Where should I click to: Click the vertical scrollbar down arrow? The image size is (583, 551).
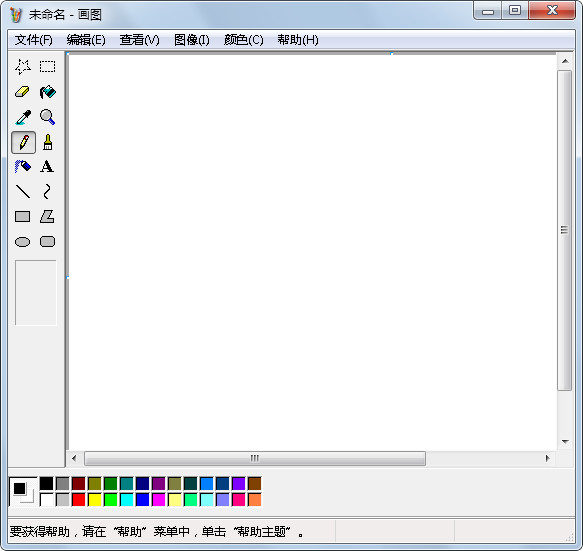click(565, 442)
